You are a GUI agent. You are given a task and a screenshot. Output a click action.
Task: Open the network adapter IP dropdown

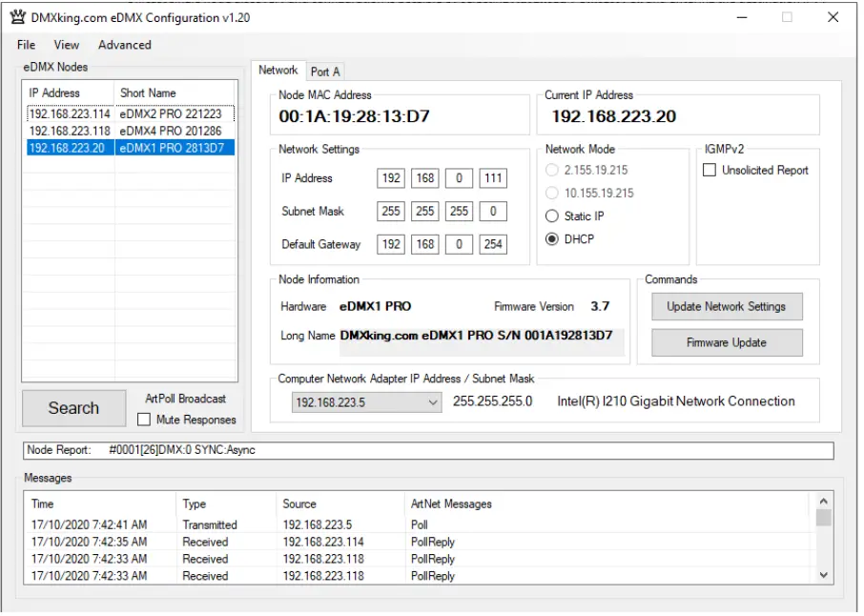pyautogui.click(x=366, y=402)
